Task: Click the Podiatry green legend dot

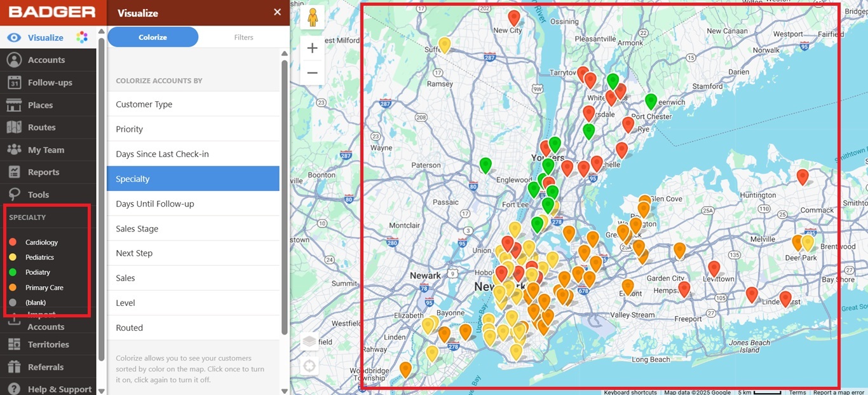Action: tap(13, 272)
